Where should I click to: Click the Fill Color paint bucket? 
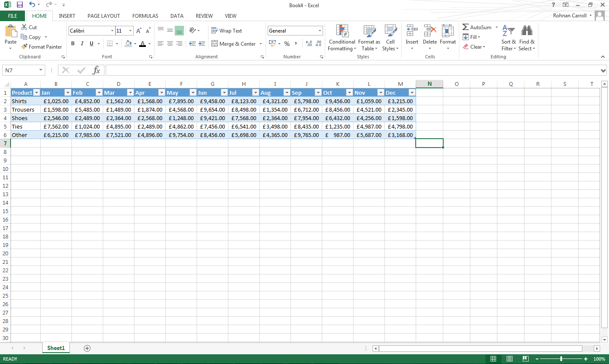[128, 44]
